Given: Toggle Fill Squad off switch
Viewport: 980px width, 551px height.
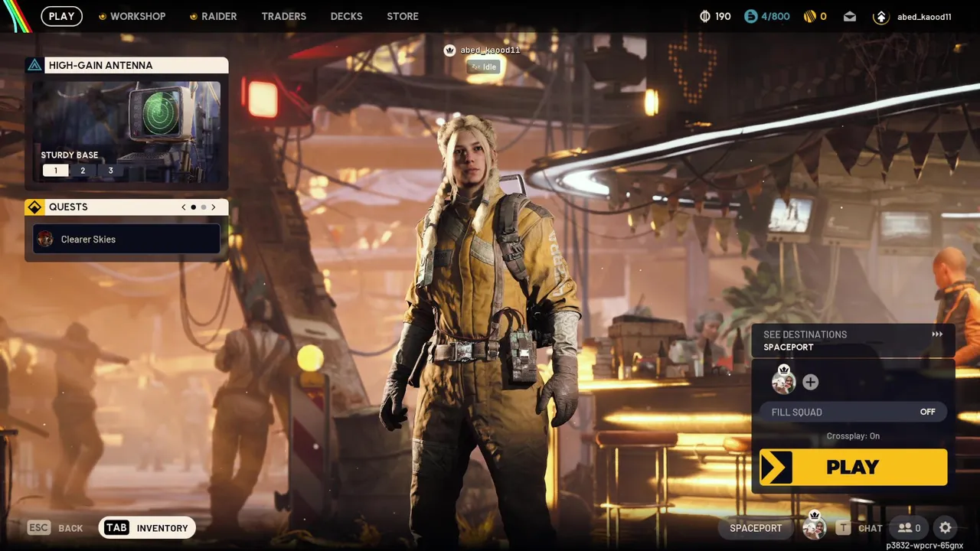Looking at the screenshot, I should (x=853, y=412).
